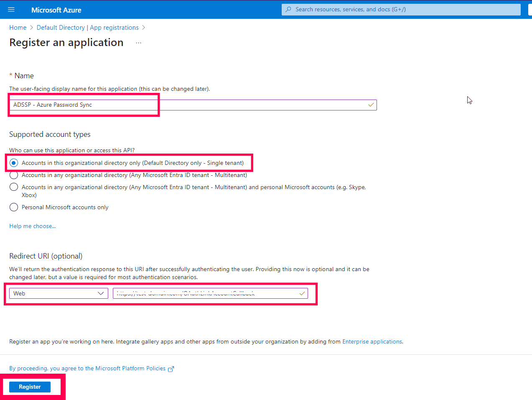532x400 pixels.
Task: Select single tenant Default Directory only option
Action: point(13,162)
